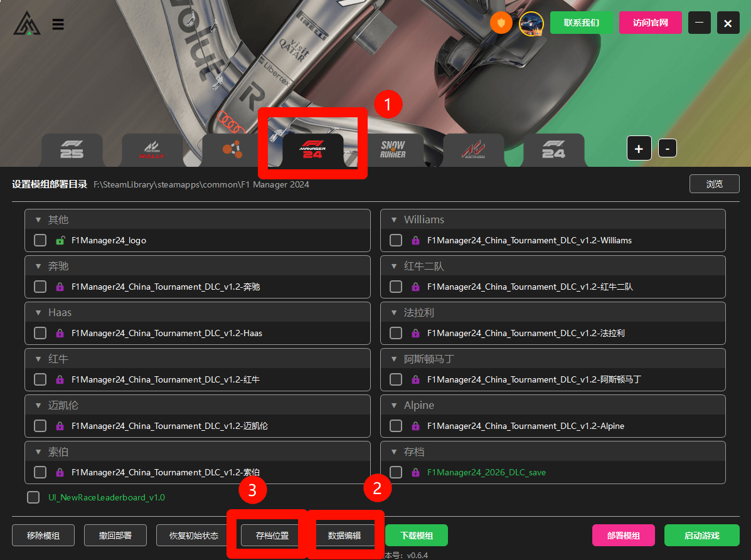Viewport: 751px width, 560px height.
Task: Tick the DLC_v1.2-Haas mod checkbox
Action: coord(40,333)
